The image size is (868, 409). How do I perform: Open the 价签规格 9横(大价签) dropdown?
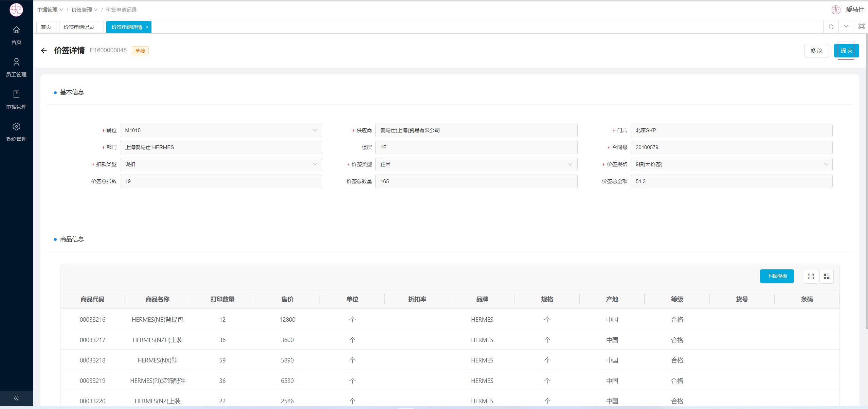(x=731, y=164)
